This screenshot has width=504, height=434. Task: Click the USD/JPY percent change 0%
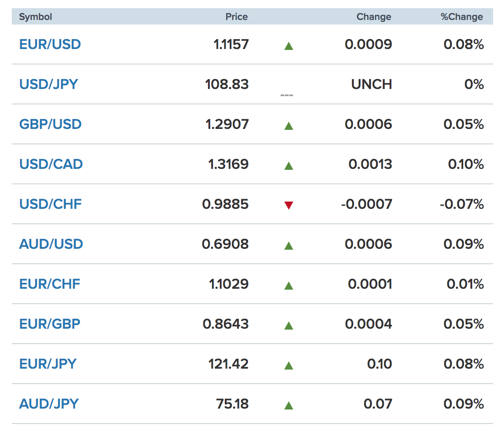[474, 84]
